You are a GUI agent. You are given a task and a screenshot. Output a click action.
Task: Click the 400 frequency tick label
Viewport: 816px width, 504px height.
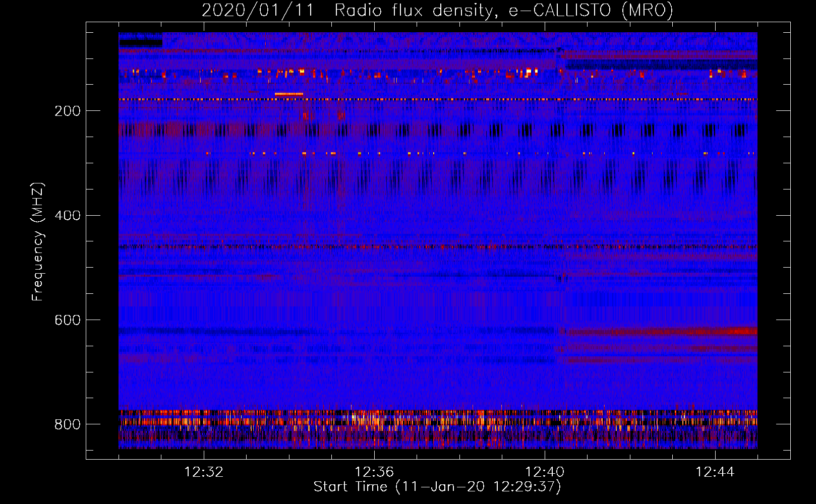tap(67, 216)
